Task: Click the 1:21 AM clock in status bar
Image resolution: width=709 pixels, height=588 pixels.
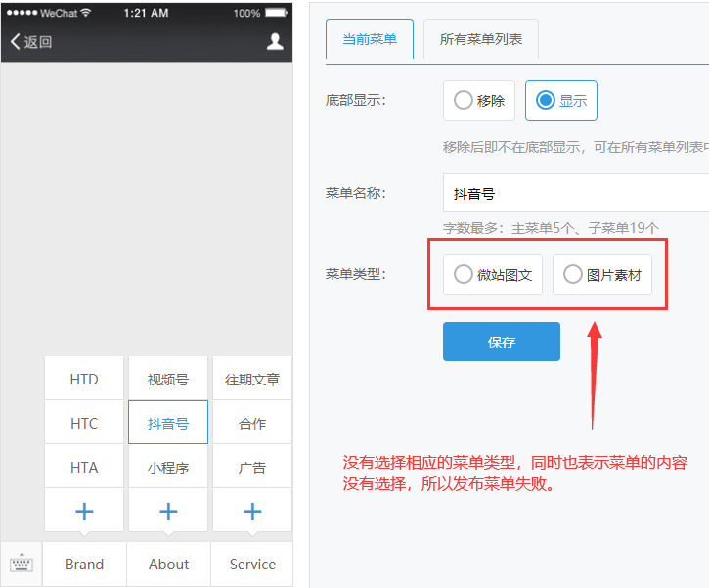Action: [x=146, y=13]
